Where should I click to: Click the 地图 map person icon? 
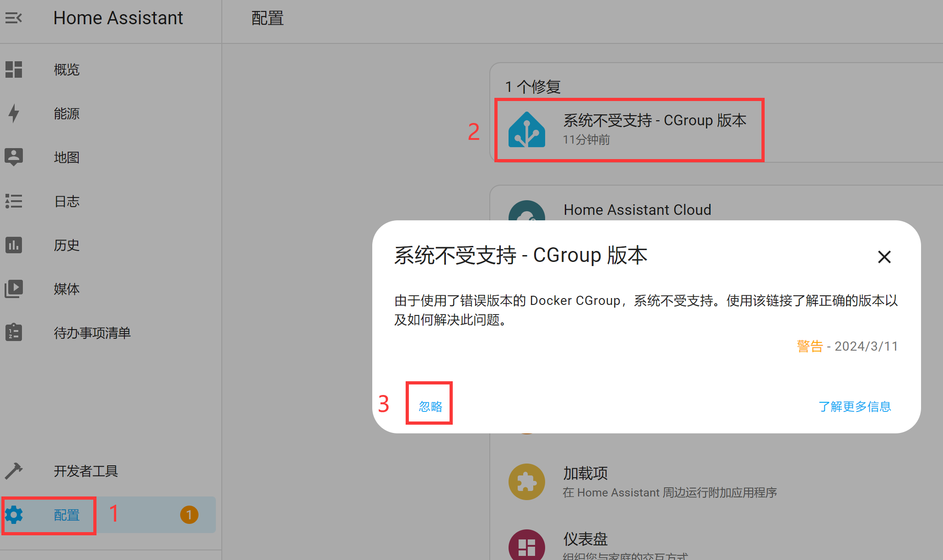[14, 157]
